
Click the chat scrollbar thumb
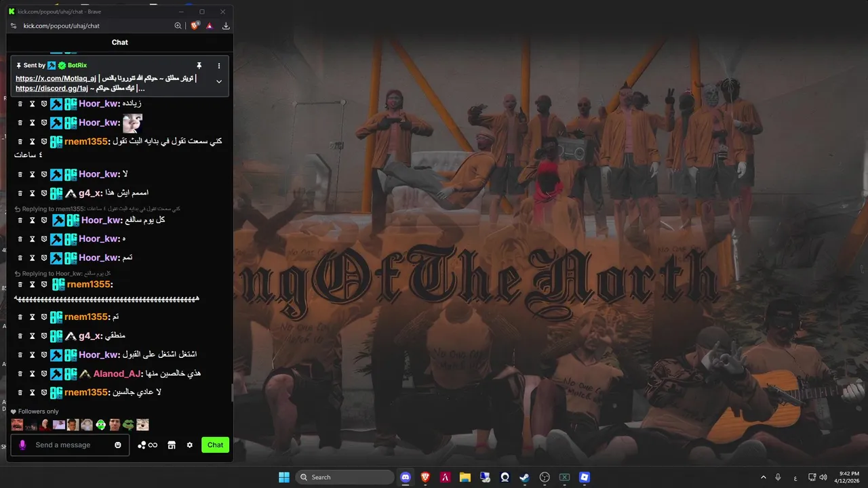232,393
